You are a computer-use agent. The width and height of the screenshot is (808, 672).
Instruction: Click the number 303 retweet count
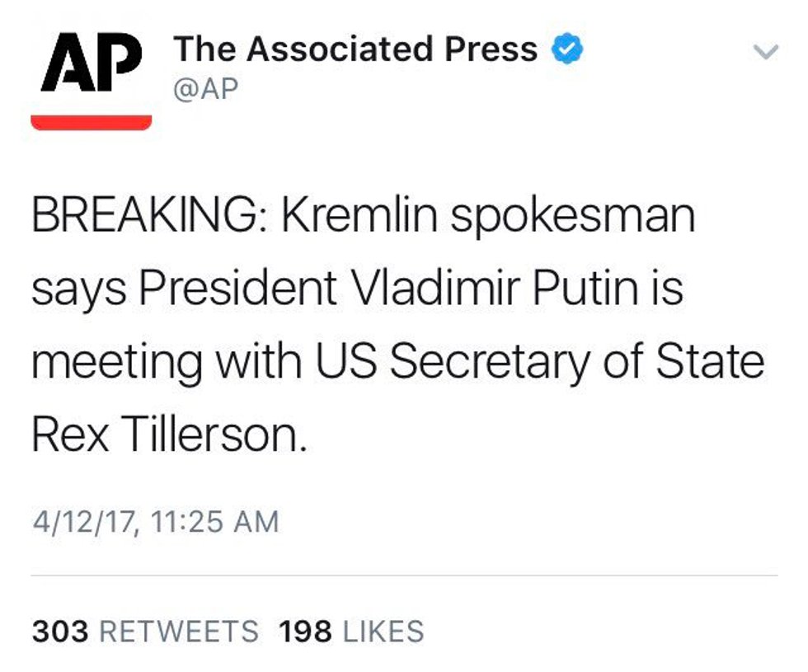pyautogui.click(x=59, y=632)
